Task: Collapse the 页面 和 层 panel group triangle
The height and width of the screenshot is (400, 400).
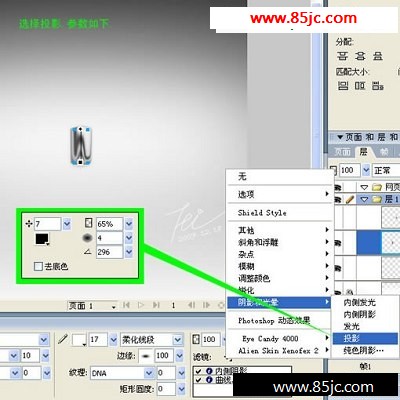Action: click(340, 137)
